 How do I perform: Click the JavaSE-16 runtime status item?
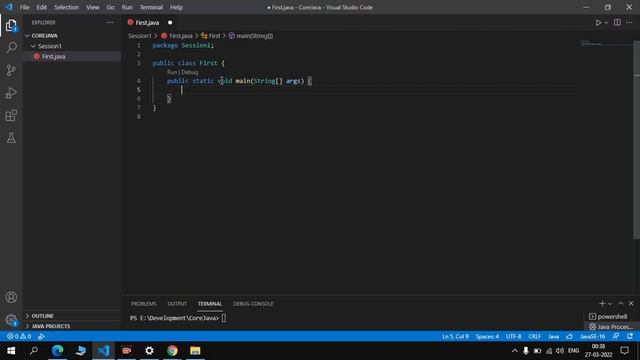click(592, 336)
